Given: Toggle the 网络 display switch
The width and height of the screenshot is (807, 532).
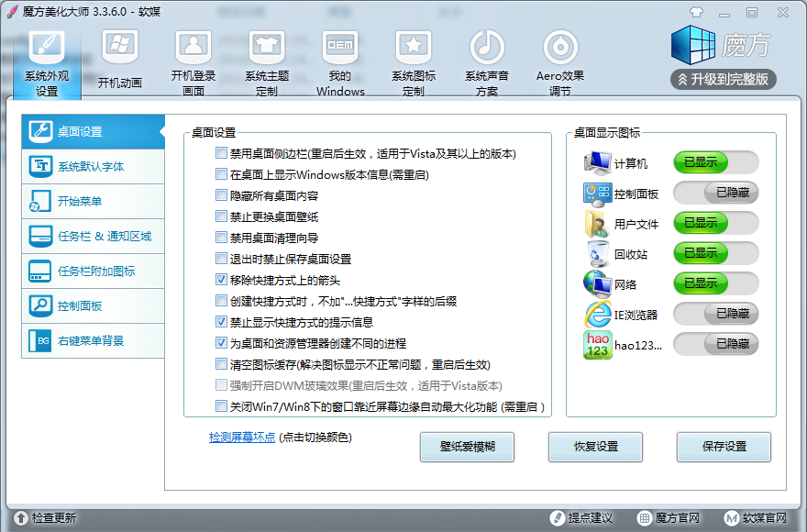Looking at the screenshot, I should (716, 283).
